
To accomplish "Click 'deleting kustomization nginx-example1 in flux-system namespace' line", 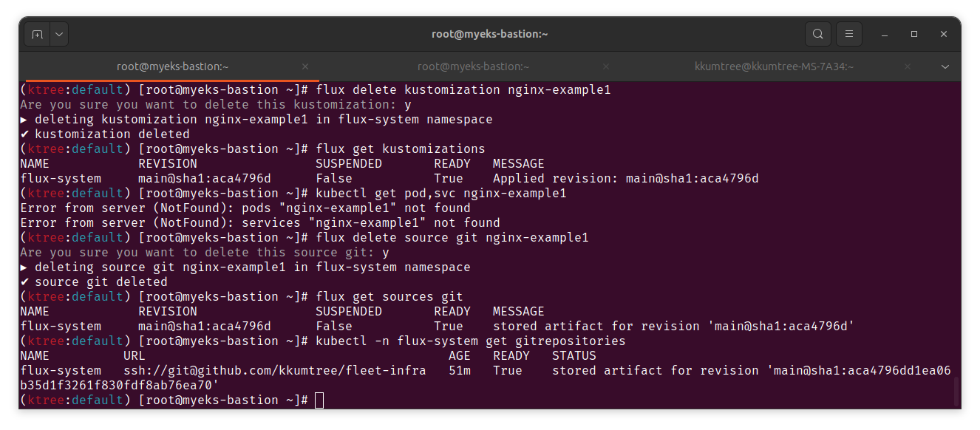I will coord(256,120).
